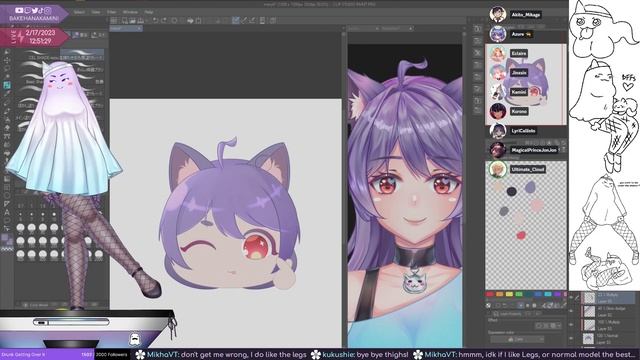
Task: Click the Eclaire name label in voice overlay
Action: click(x=519, y=53)
